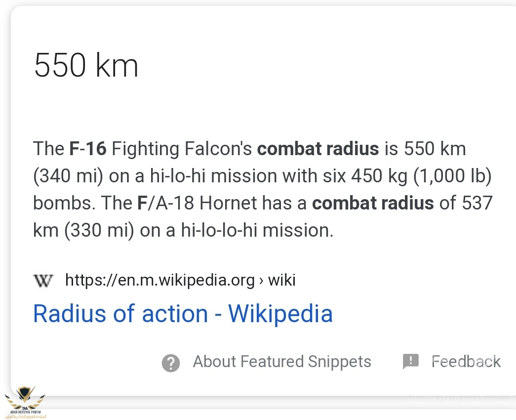This screenshot has width=516, height=420.
Task: Open About Featured Snippets
Action: [281, 362]
